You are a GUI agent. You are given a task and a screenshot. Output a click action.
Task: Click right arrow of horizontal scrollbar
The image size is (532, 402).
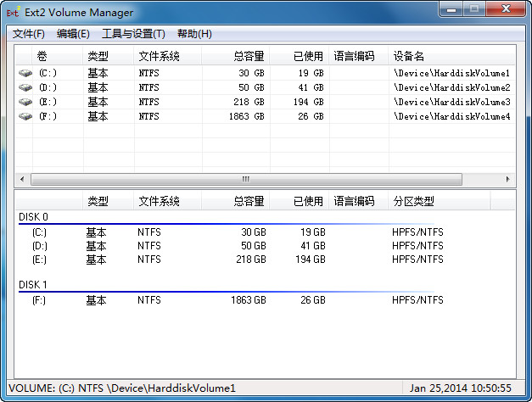pyautogui.click(x=507, y=179)
